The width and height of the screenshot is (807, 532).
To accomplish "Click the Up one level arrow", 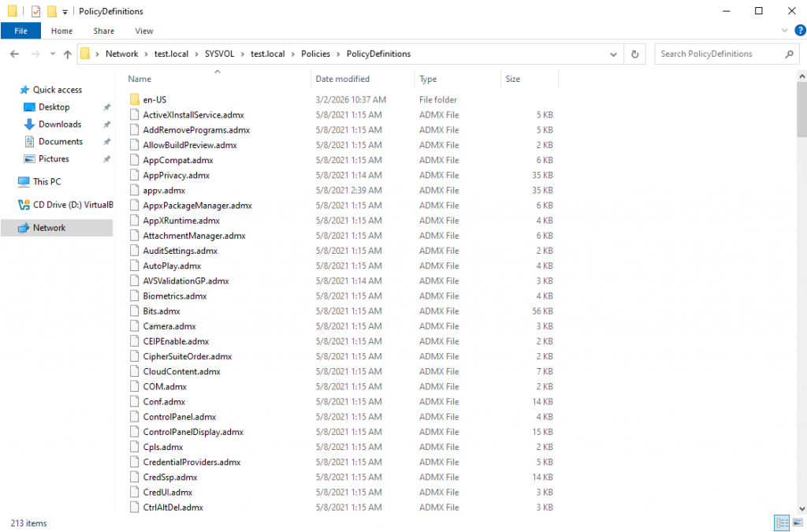I will click(68, 54).
